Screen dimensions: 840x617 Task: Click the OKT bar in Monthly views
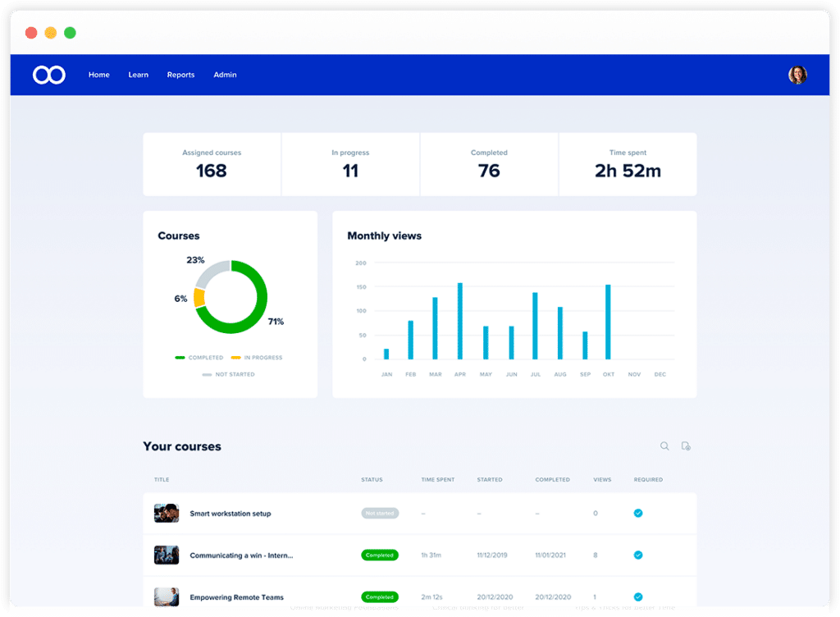(608, 322)
